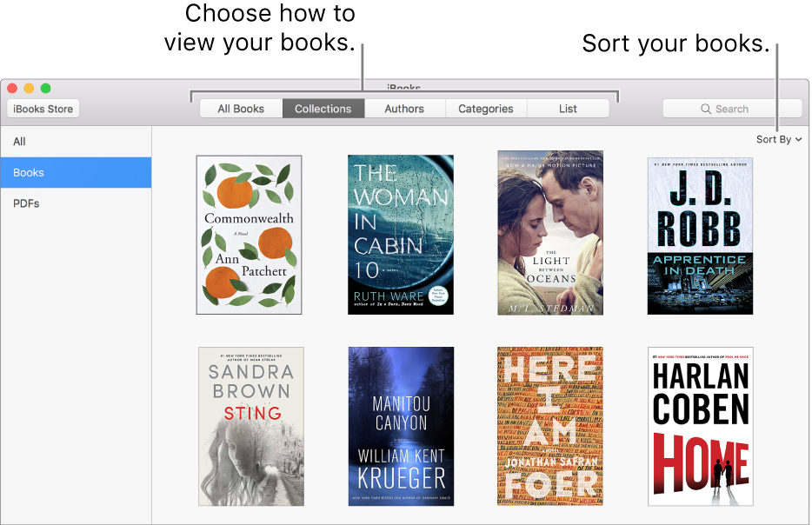
Task: Open Here I Am by Jonathan Safran Foer
Action: click(550, 426)
